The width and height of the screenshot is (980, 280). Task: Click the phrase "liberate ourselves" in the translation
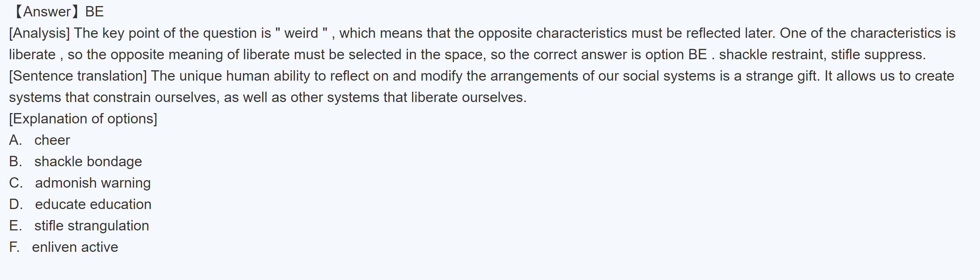(x=468, y=98)
